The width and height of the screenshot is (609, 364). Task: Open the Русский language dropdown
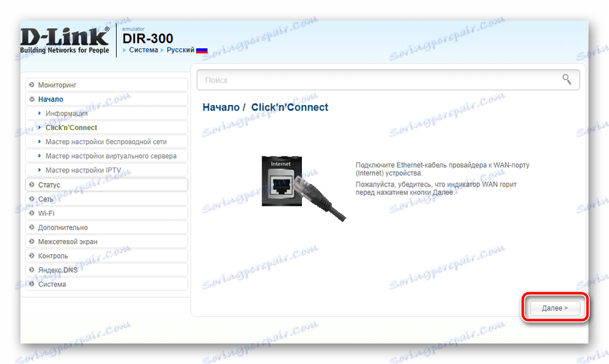[x=180, y=50]
